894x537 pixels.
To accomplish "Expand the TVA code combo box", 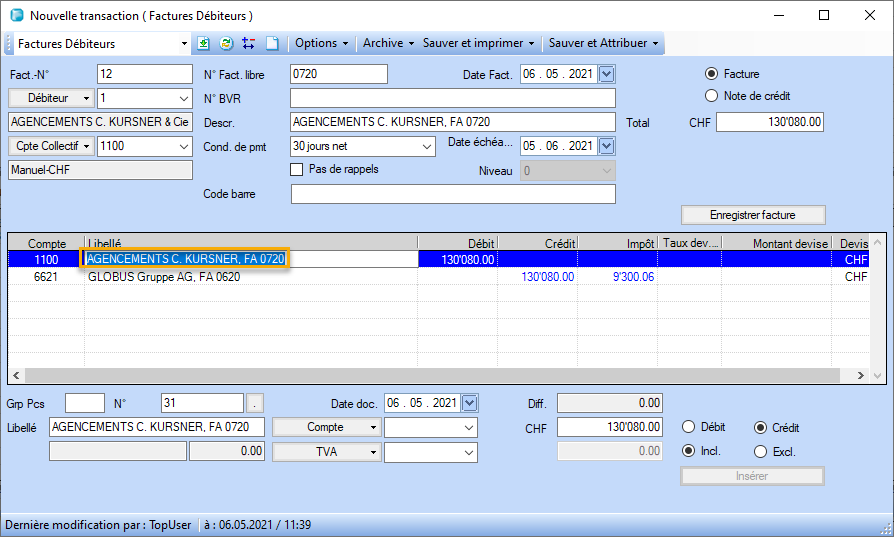I will [469, 452].
